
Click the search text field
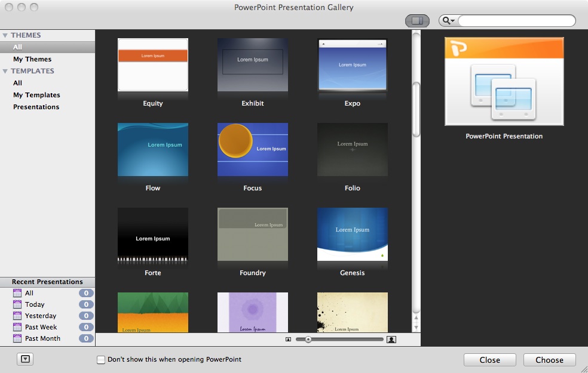516,21
